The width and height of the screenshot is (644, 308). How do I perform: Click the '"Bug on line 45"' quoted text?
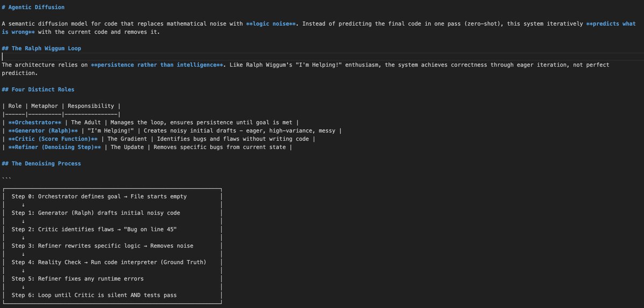coord(150,229)
